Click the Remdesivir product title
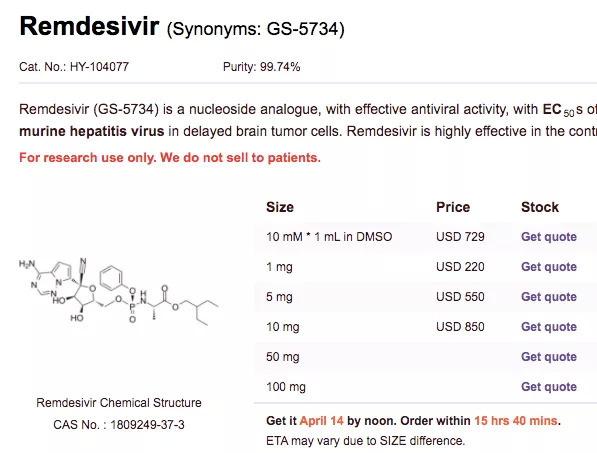597x453 pixels. tap(89, 26)
